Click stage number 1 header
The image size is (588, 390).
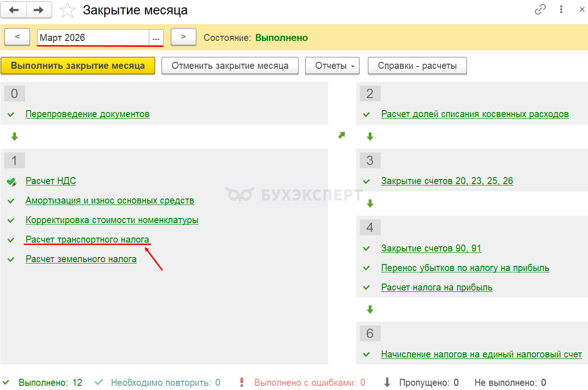pos(14,160)
